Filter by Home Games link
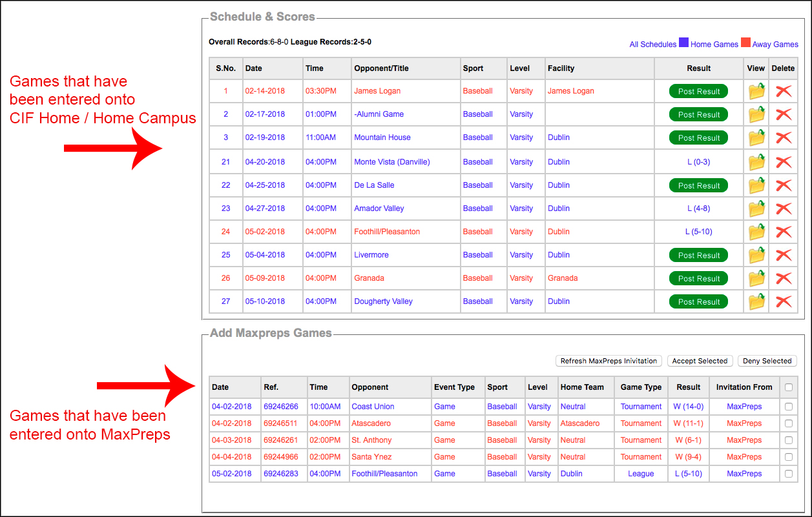Screen dimensions: 812x517 tap(714, 45)
